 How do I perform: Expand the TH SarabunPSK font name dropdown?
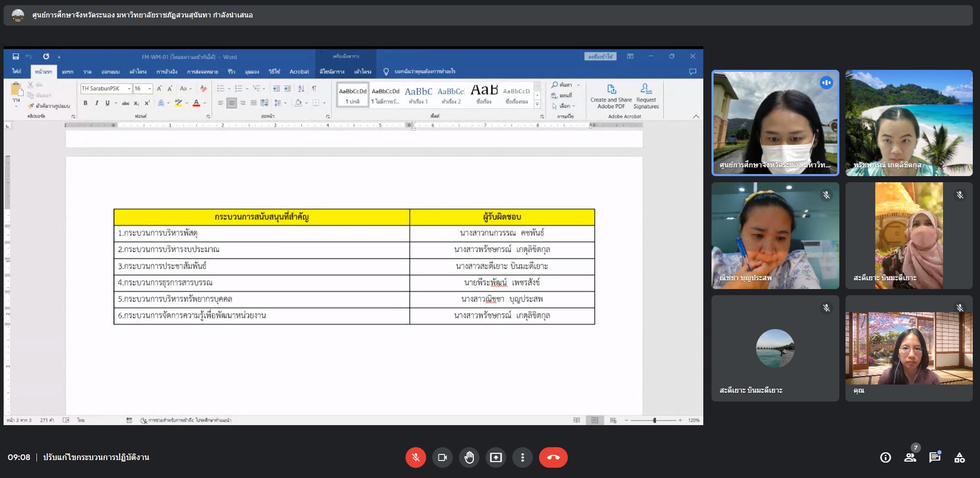[x=129, y=89]
